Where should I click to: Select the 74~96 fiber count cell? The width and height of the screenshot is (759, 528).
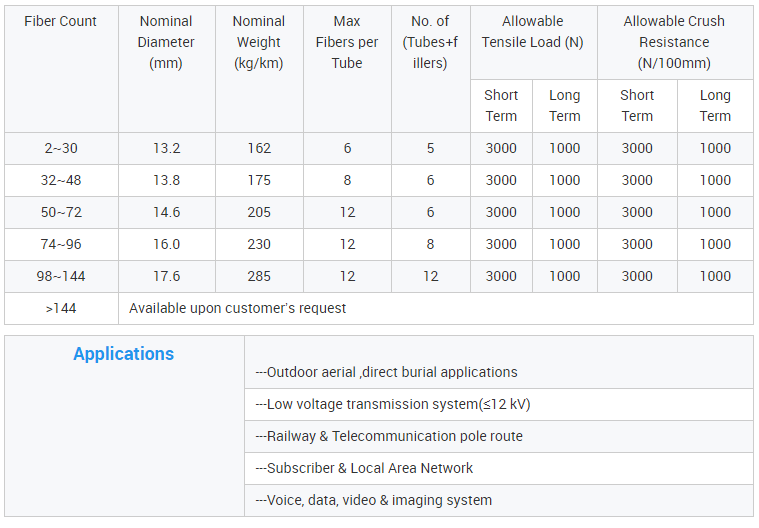[x=61, y=244]
